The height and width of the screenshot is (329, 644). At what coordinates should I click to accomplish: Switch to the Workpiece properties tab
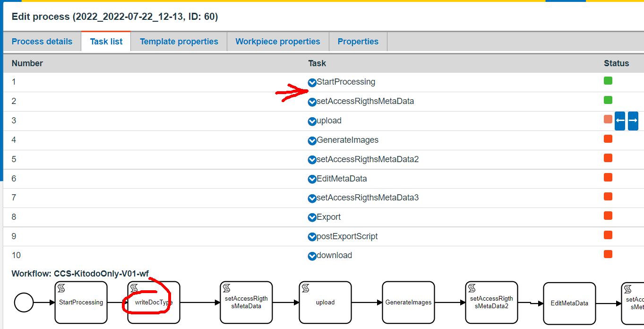(277, 41)
